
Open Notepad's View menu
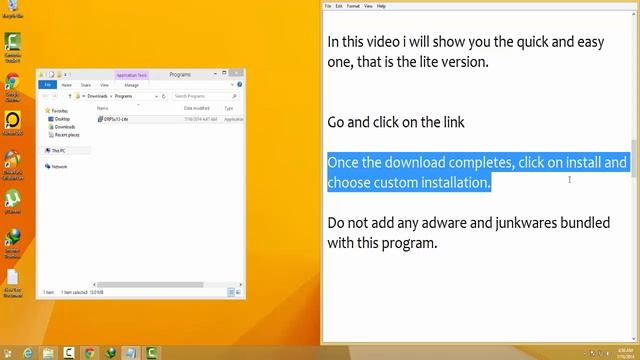[x=368, y=6]
